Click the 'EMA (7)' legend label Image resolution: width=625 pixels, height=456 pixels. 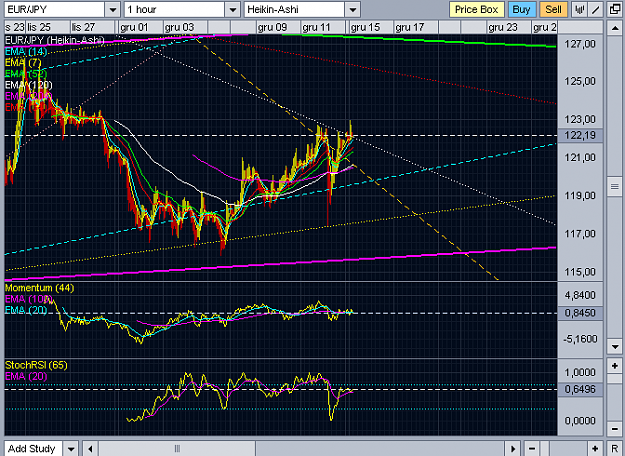pyautogui.click(x=23, y=63)
